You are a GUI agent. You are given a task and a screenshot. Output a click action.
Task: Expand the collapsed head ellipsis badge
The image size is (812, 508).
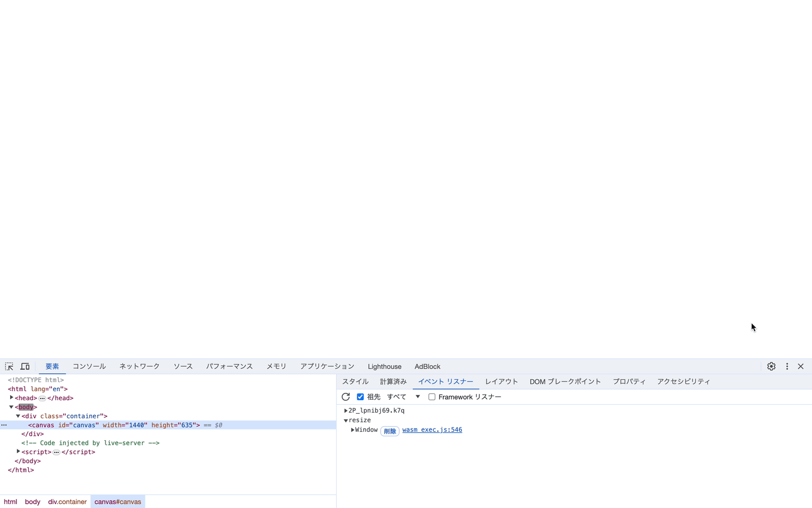pos(42,398)
